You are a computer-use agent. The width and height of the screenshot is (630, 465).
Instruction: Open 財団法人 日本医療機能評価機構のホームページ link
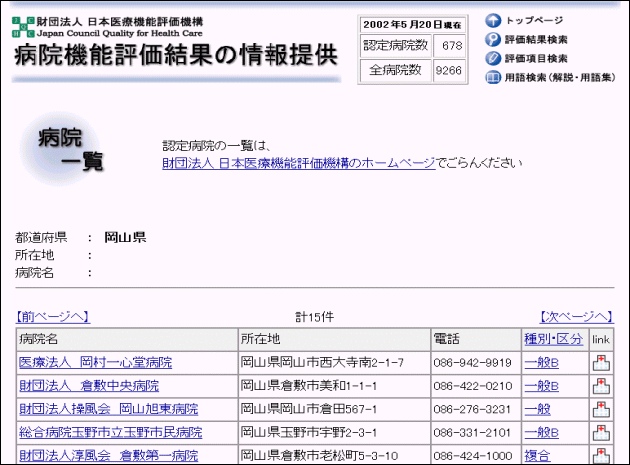coord(298,163)
